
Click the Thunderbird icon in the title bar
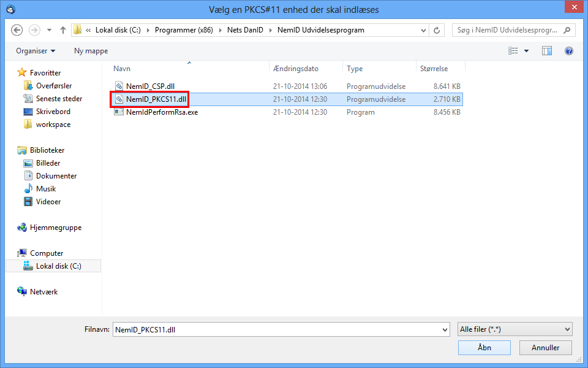[x=11, y=9]
